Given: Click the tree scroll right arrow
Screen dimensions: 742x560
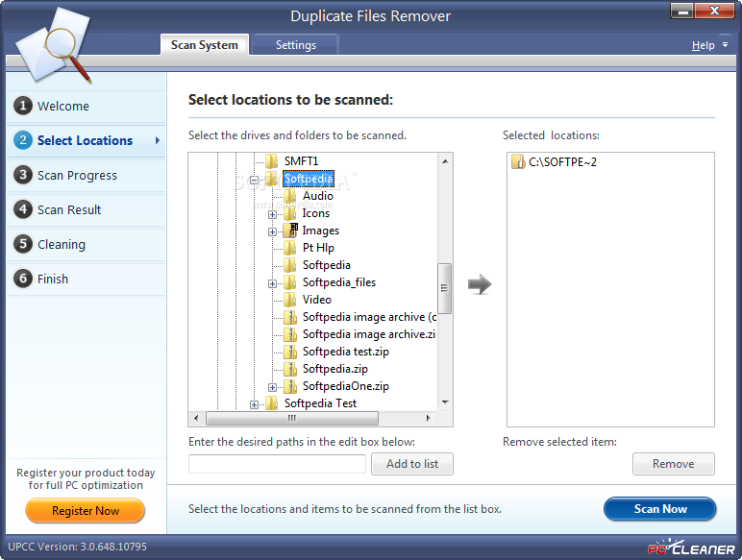Looking at the screenshot, I should click(x=428, y=418).
